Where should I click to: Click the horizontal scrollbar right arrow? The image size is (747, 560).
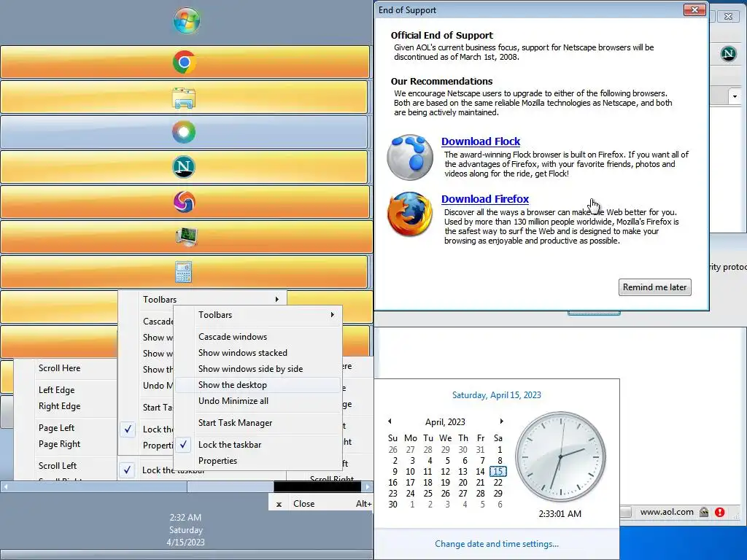click(368, 486)
